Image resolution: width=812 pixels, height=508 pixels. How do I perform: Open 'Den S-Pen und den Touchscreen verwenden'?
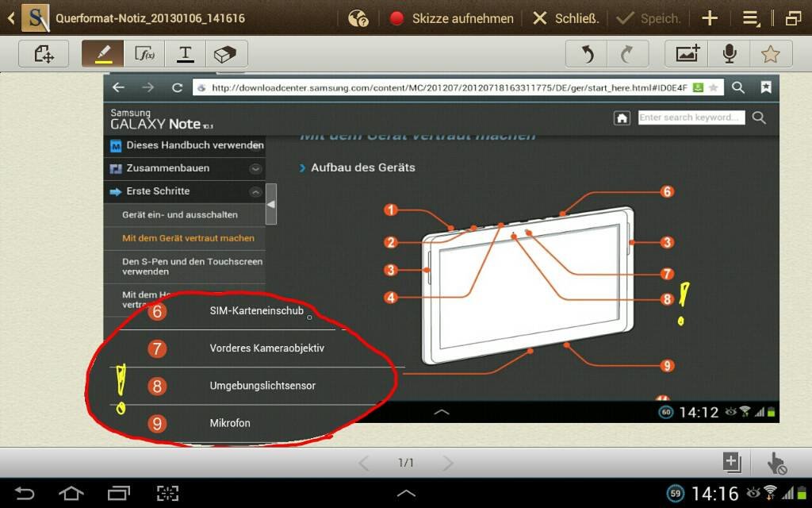point(185,267)
